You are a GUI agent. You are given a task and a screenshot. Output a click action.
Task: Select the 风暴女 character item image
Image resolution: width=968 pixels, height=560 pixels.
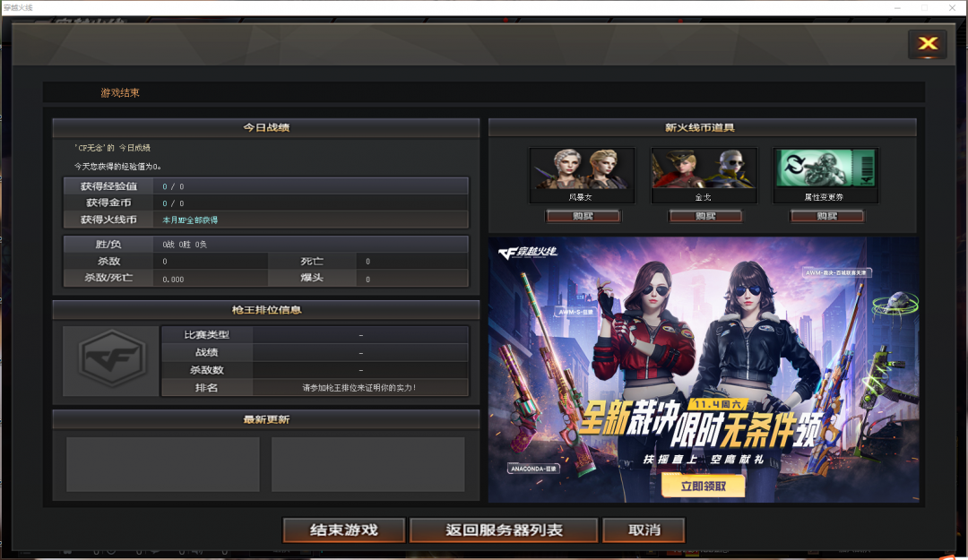581,168
